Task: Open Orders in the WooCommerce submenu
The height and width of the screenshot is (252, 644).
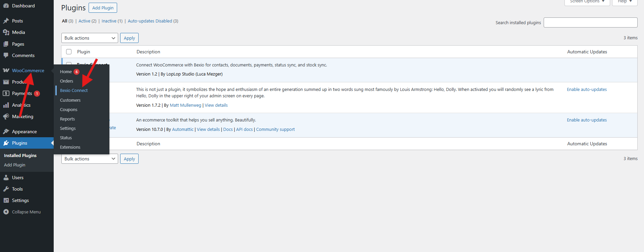Action: [x=66, y=81]
